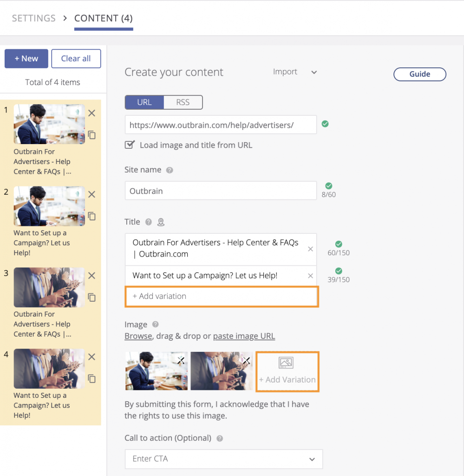Click the location pin icon beside Title
Screen dimensions: 464x476
(161, 222)
